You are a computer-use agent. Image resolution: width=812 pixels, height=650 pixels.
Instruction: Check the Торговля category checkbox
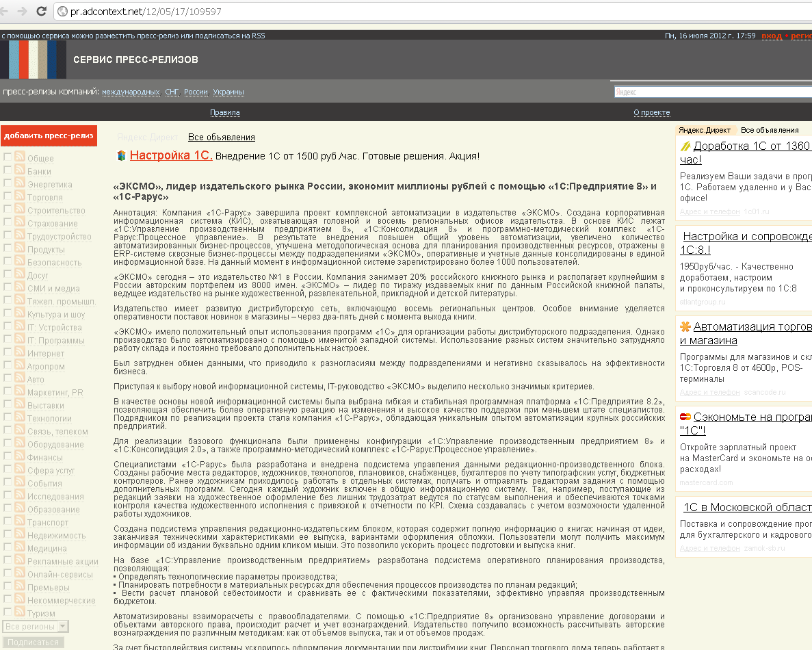pos(8,196)
